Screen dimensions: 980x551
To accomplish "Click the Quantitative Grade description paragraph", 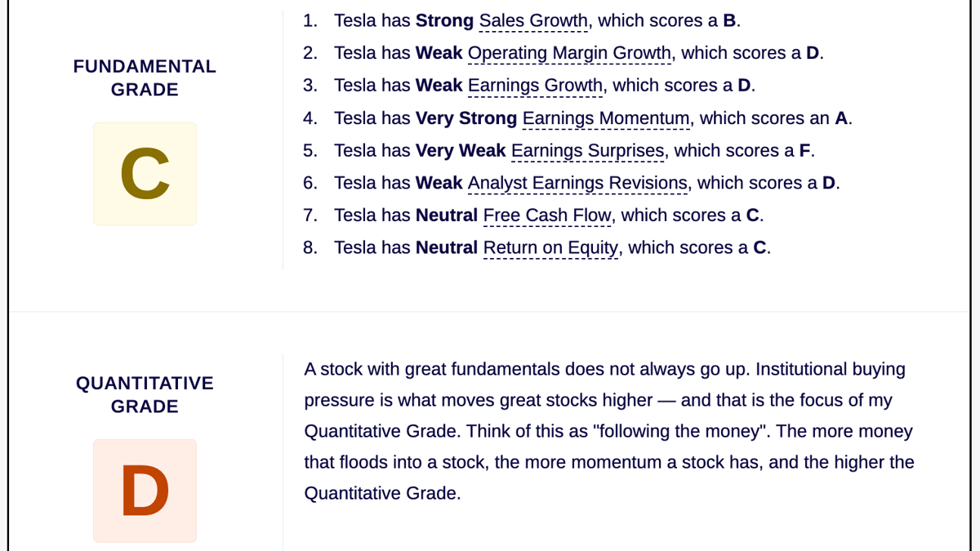I will pyautogui.click(x=609, y=431).
